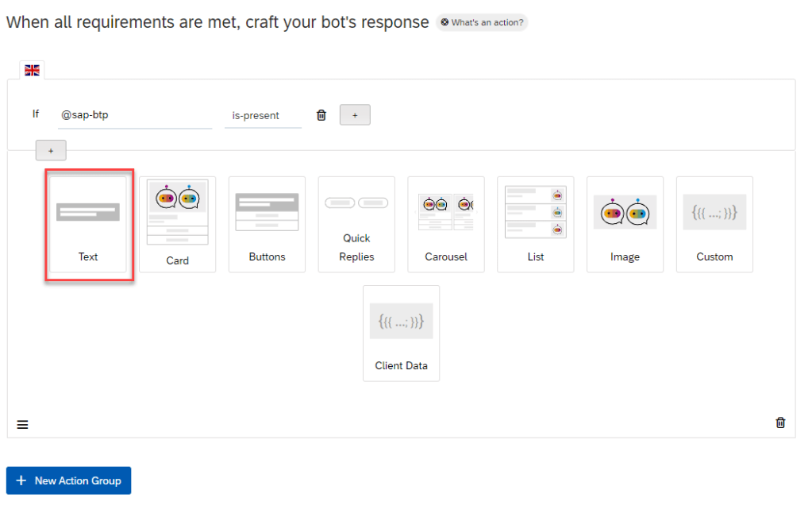
Task: Select the List message type
Action: click(x=536, y=225)
